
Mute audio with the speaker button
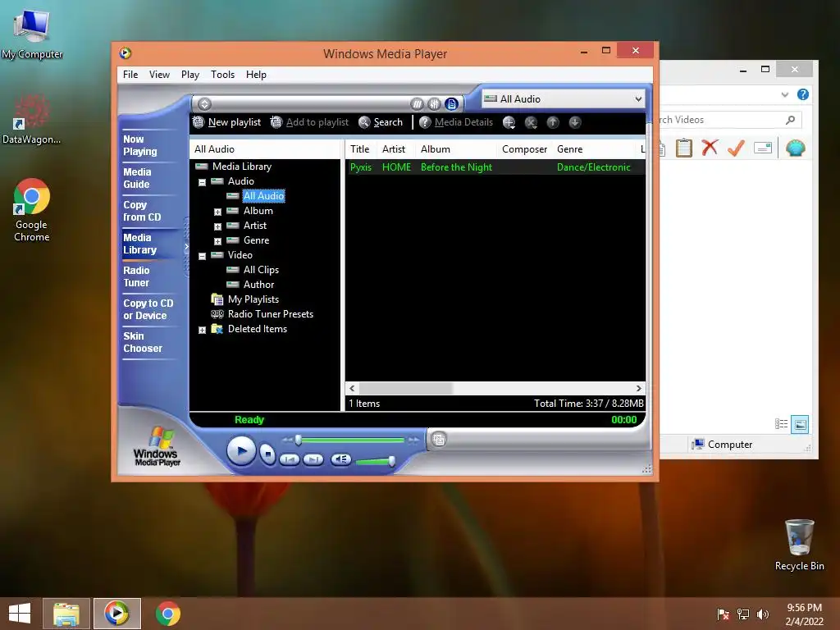[340, 459]
